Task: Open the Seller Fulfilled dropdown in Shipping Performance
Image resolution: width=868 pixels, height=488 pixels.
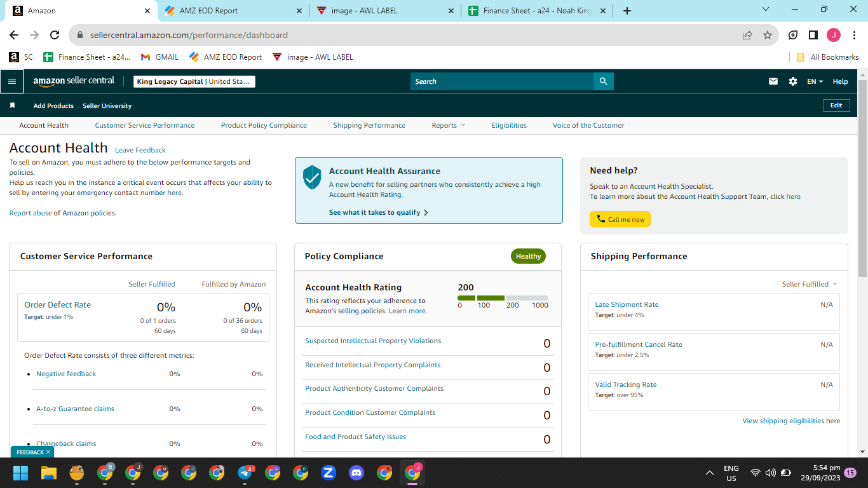Action: point(810,284)
